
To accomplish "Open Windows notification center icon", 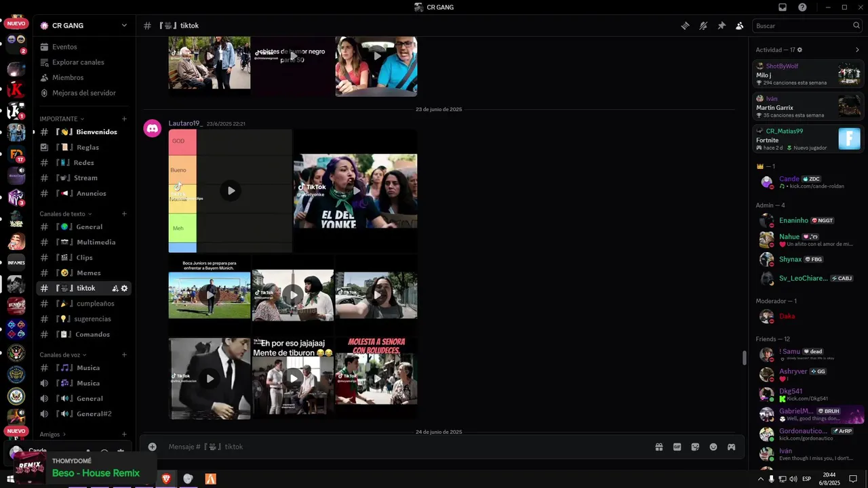I will click(853, 479).
